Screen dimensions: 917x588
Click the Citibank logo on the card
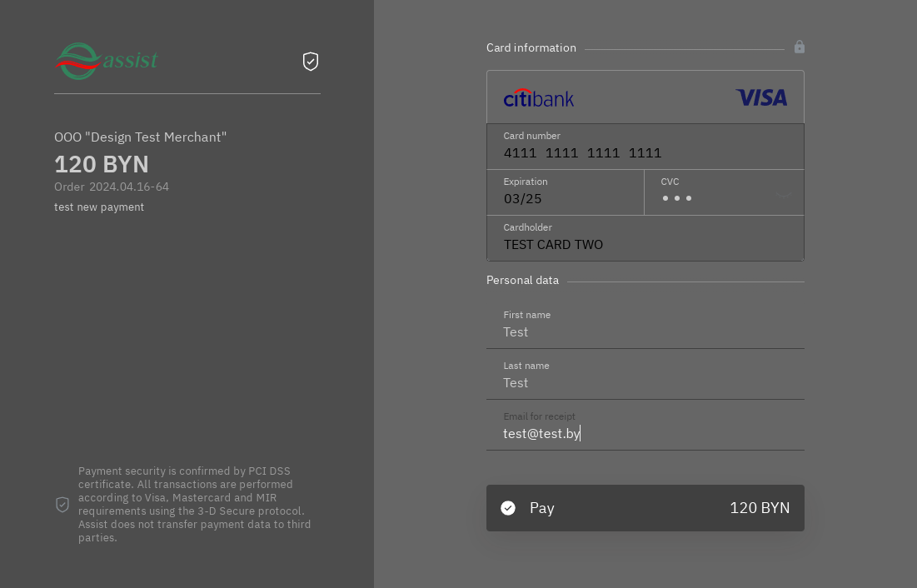(x=539, y=98)
